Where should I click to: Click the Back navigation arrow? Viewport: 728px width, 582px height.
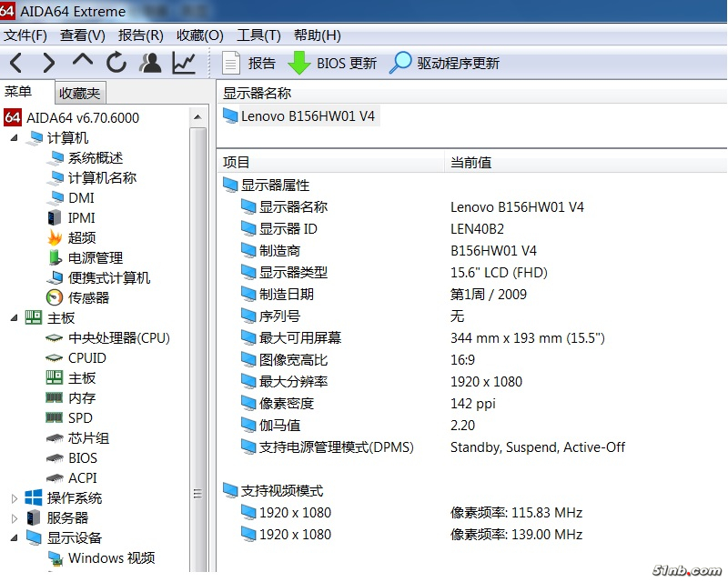[x=16, y=63]
